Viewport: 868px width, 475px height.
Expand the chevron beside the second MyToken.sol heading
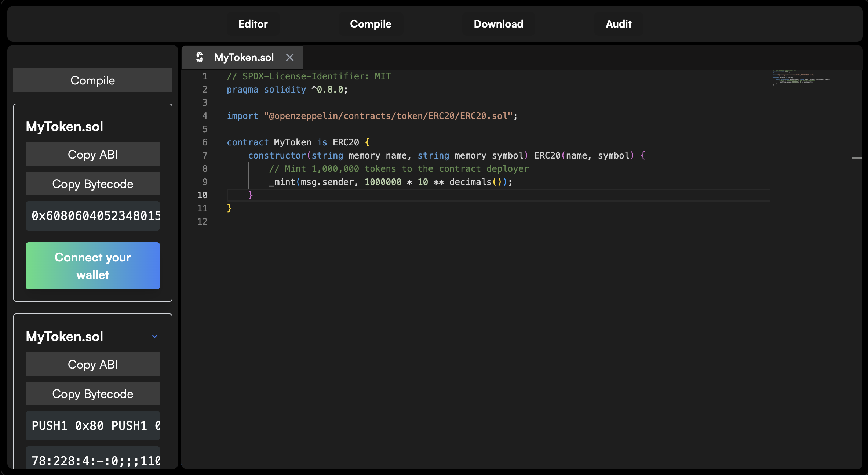(155, 336)
